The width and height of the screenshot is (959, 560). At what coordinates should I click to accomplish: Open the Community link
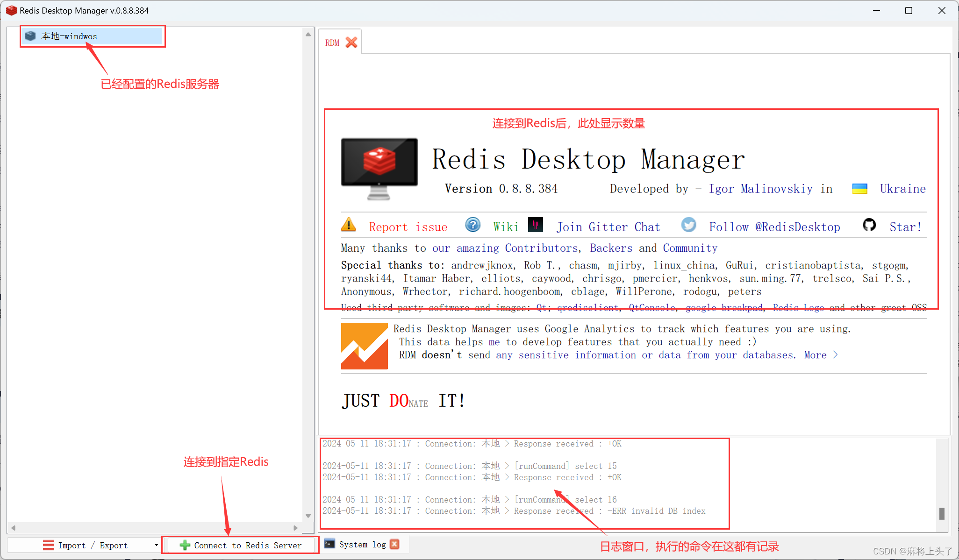690,248
